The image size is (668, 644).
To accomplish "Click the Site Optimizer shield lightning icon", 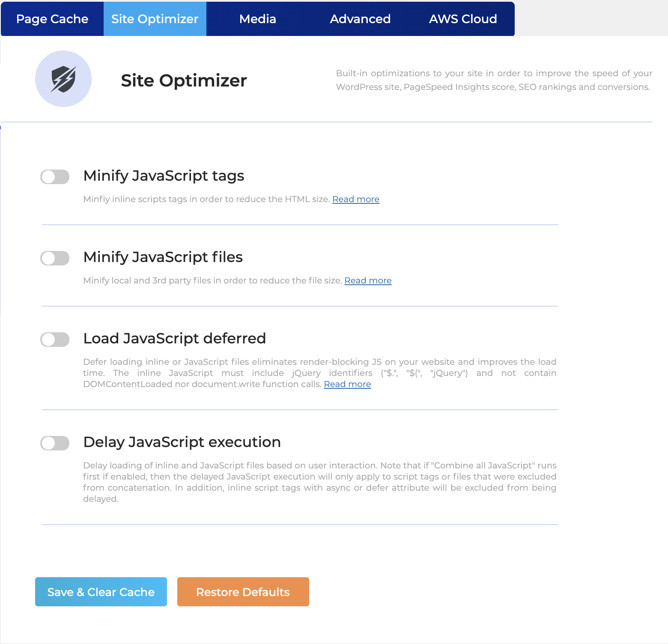I will click(63, 79).
